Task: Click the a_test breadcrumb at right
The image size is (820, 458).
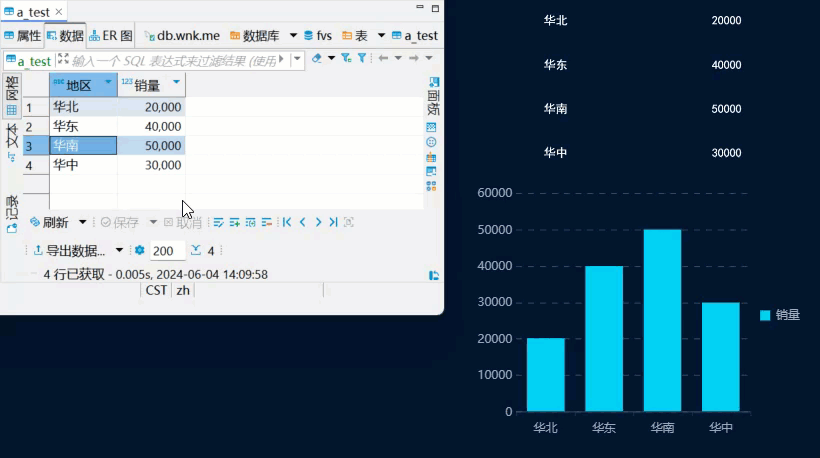Action: [x=415, y=36]
